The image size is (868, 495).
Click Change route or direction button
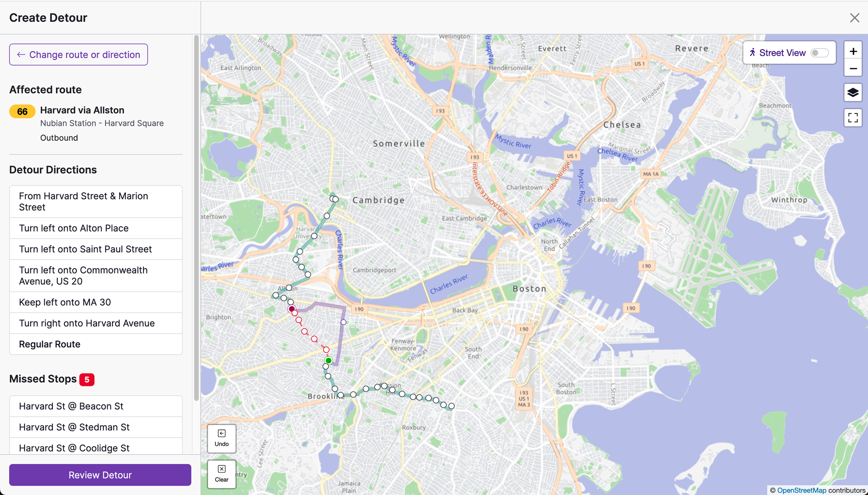pyautogui.click(x=78, y=54)
